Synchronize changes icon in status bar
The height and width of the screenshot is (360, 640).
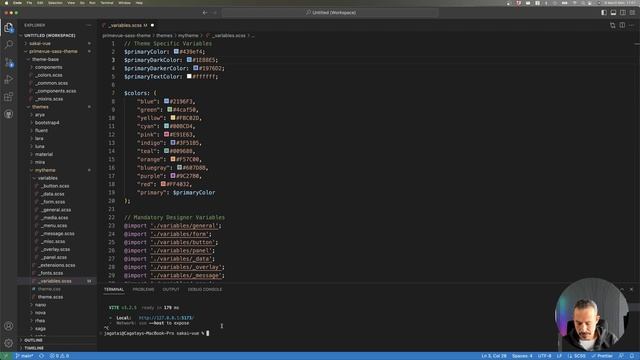[41, 356]
